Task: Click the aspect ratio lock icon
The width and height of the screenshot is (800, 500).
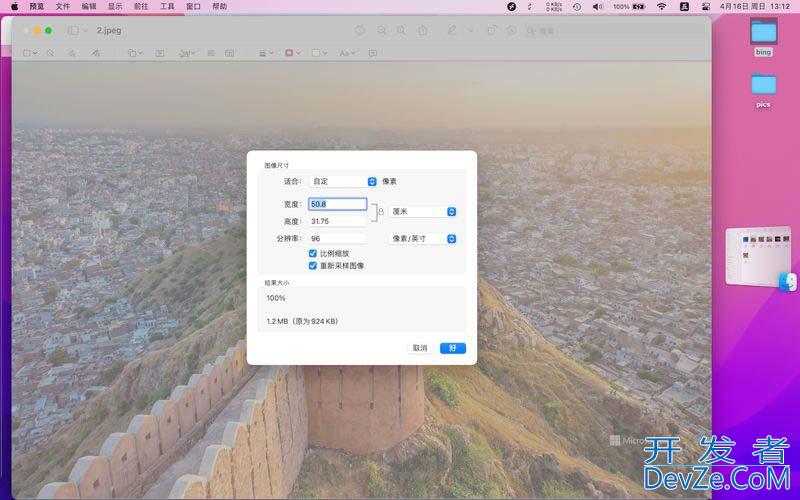Action: tap(381, 212)
